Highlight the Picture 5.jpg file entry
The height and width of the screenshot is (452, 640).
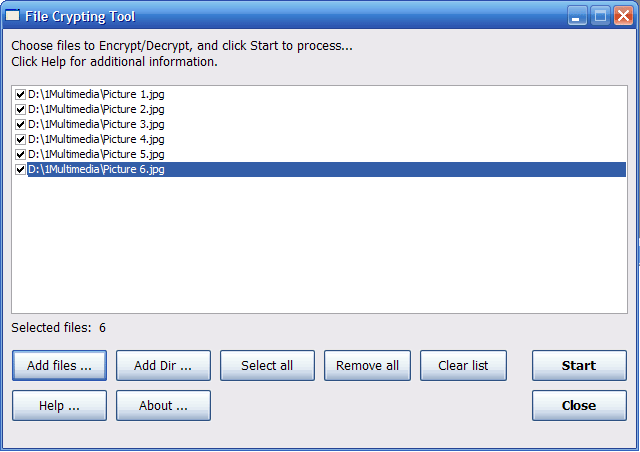click(96, 154)
